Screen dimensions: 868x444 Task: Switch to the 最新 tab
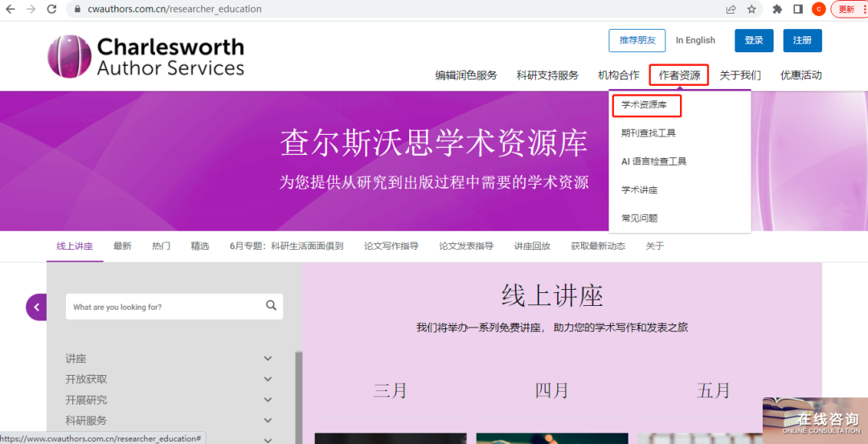pyautogui.click(x=122, y=246)
